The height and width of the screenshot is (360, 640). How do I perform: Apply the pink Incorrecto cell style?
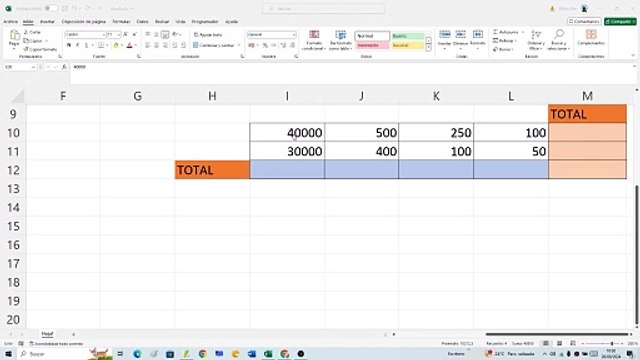(372, 45)
